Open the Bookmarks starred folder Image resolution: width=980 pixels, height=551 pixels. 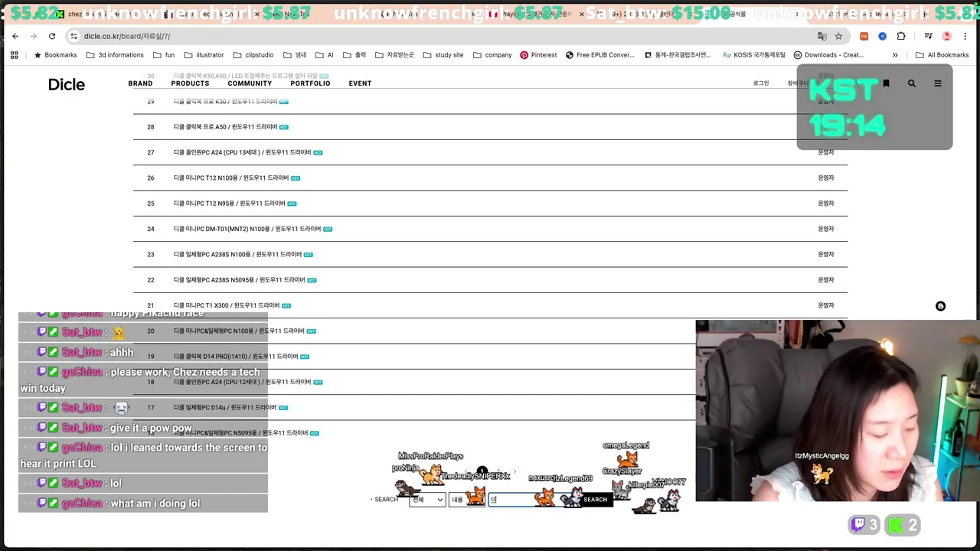[55, 55]
